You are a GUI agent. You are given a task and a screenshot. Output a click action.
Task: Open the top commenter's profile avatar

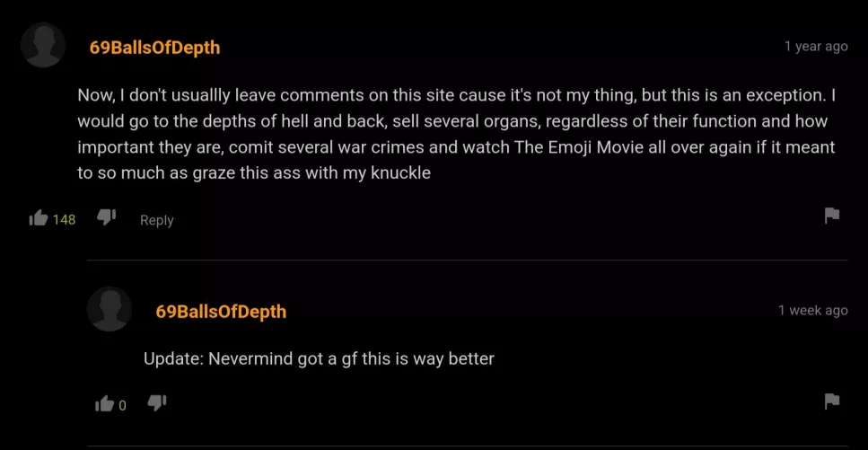tap(43, 45)
